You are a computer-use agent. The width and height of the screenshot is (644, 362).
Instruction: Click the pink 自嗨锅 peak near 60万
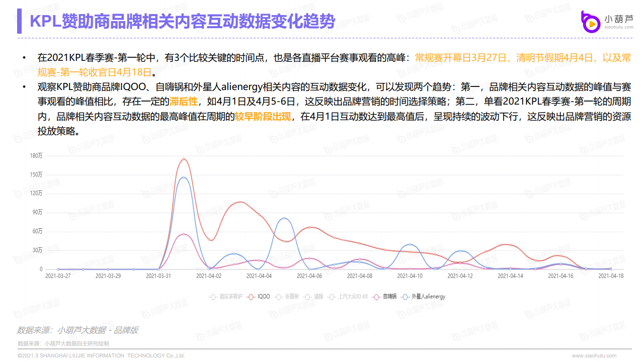tap(184, 234)
